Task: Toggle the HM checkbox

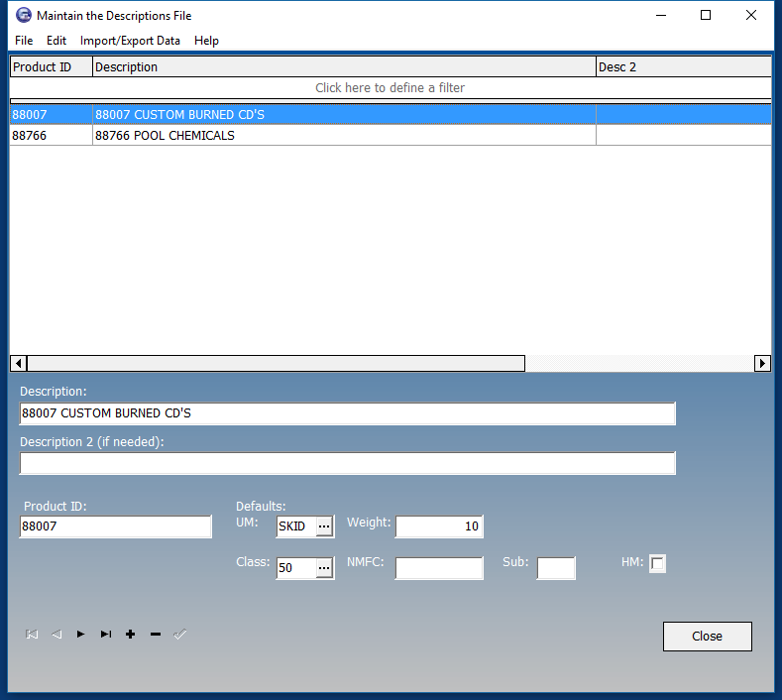Action: 657,564
